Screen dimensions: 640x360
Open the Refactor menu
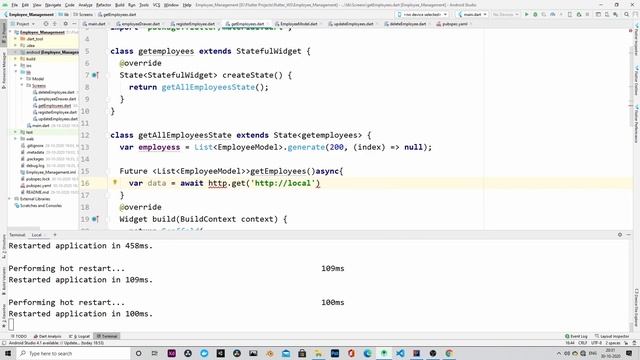click(x=103, y=5)
